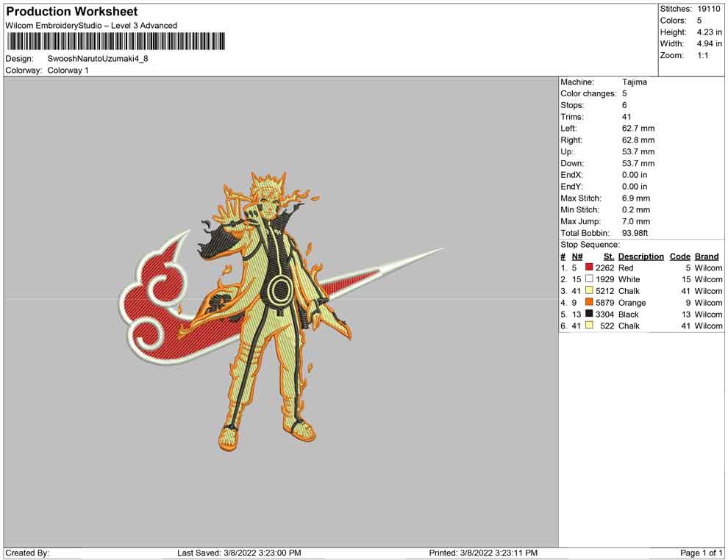Click the Created By label

(27, 553)
